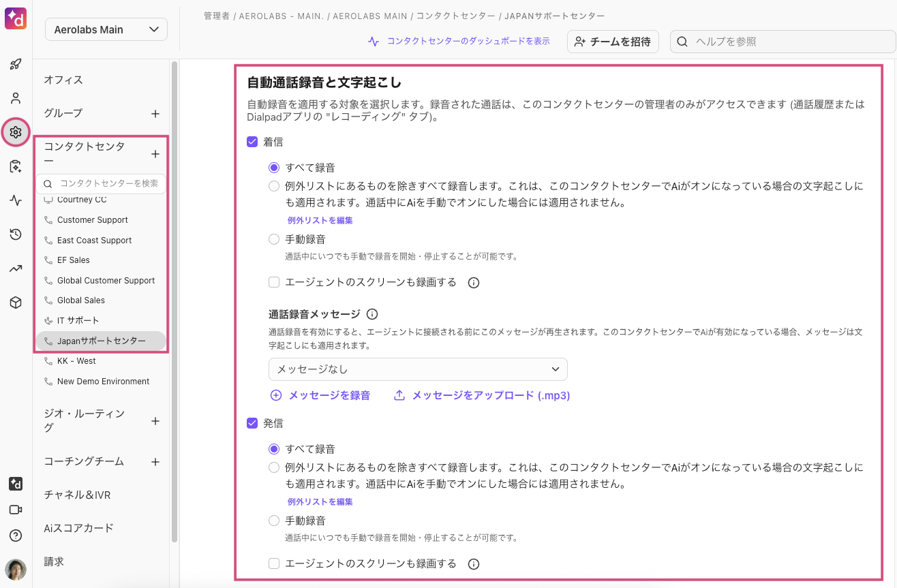
Task: Open Aiスコアカード menu item
Action: [78, 528]
